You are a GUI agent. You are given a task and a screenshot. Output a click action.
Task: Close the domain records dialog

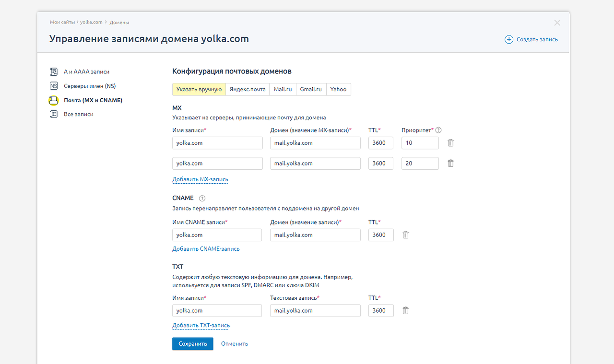coord(557,23)
